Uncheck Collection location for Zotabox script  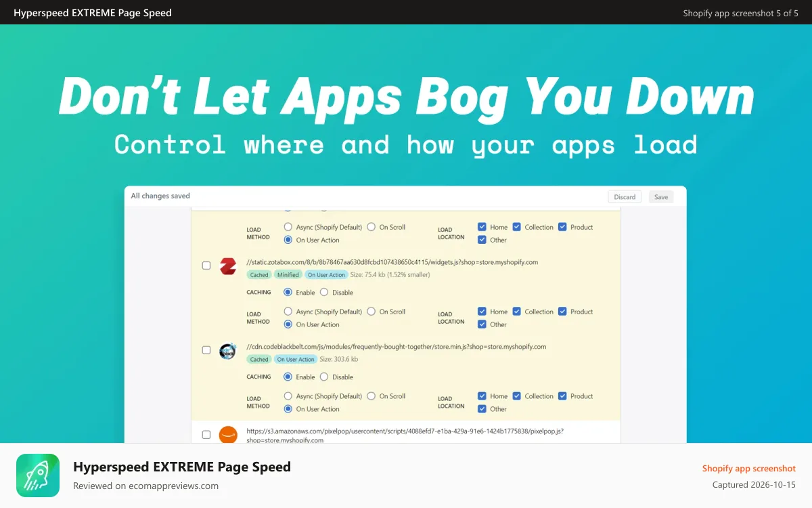516,312
